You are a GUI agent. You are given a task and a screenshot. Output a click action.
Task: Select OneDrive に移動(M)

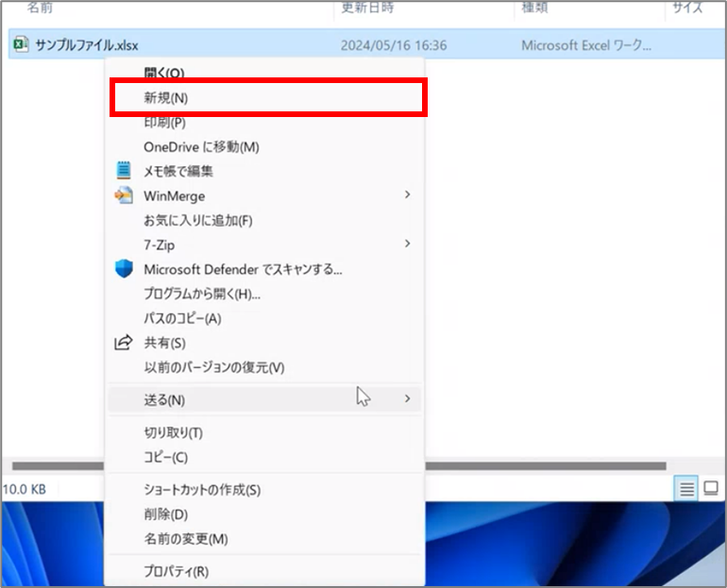point(264,147)
